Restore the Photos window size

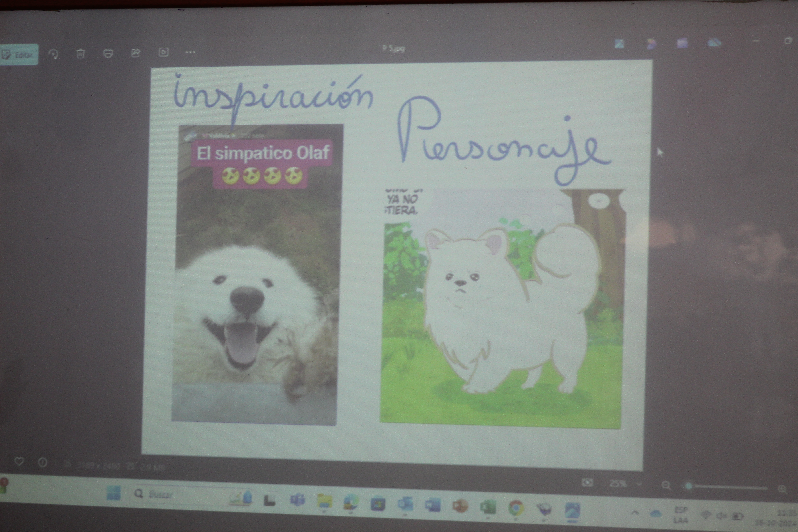point(788,41)
